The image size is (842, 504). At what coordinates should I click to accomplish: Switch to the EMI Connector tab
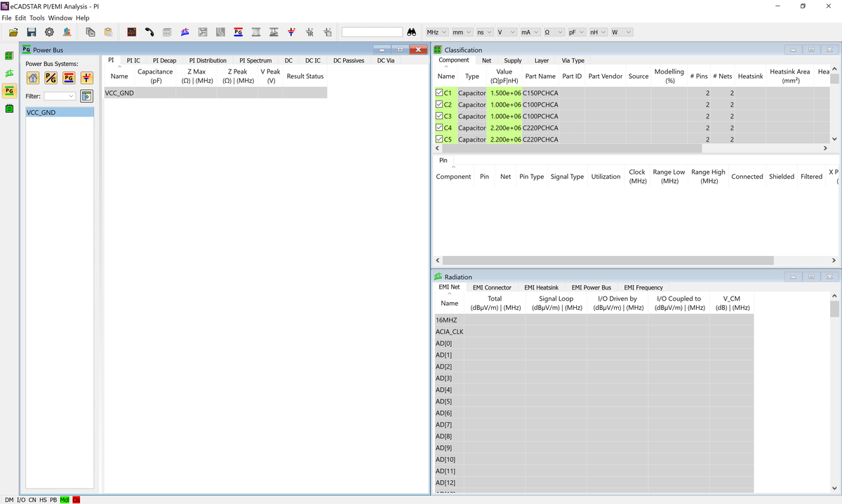(492, 287)
